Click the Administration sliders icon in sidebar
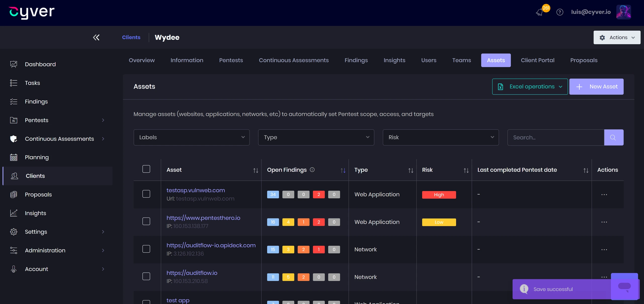This screenshot has width=644, height=304. (14, 250)
